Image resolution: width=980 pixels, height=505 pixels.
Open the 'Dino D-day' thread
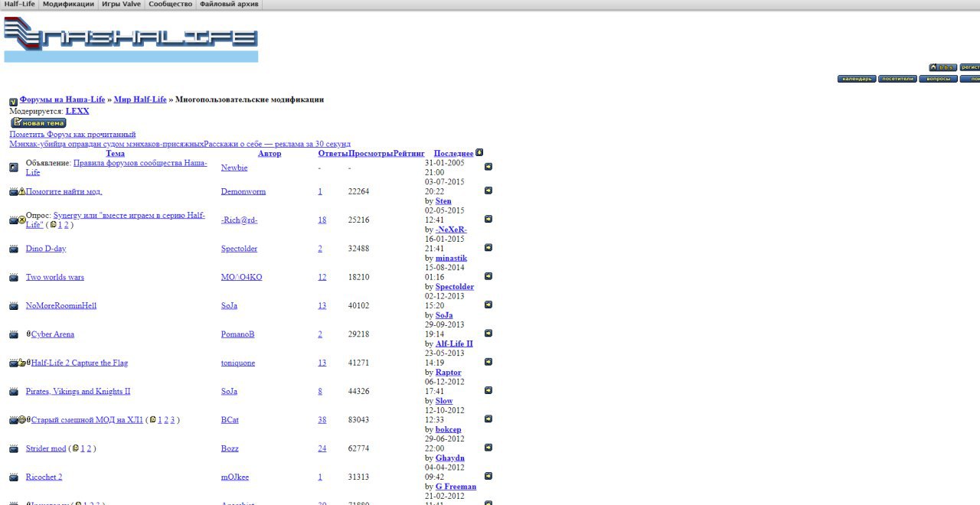point(46,249)
